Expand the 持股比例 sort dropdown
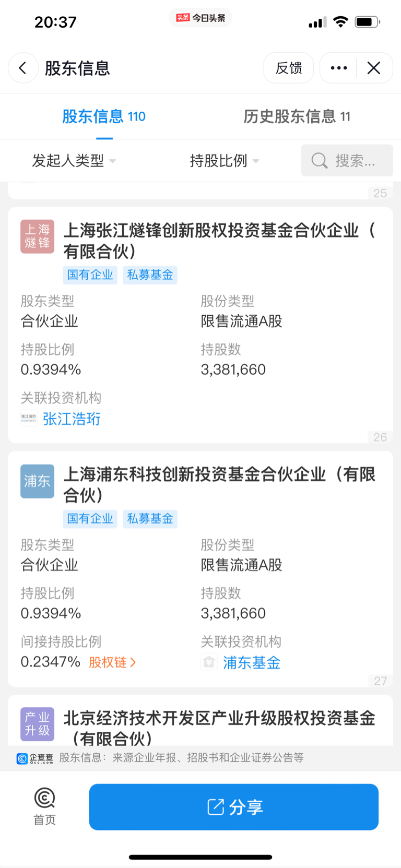 [225, 161]
